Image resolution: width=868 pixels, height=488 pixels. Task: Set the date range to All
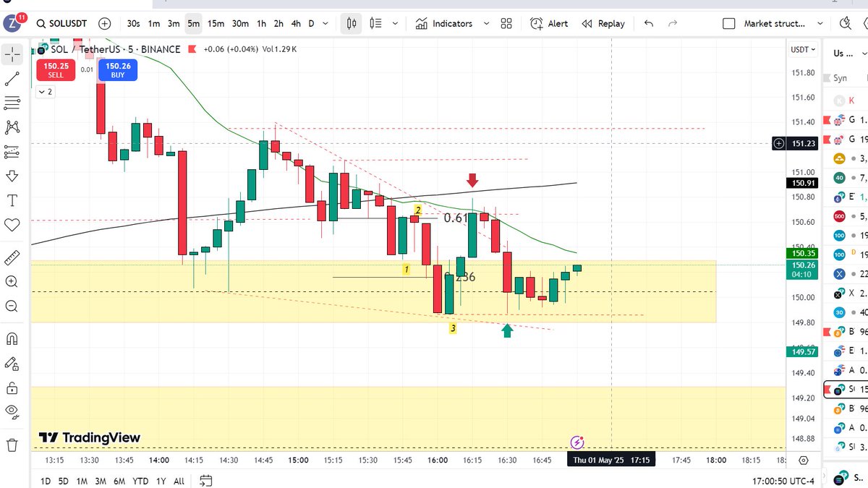[x=179, y=481]
